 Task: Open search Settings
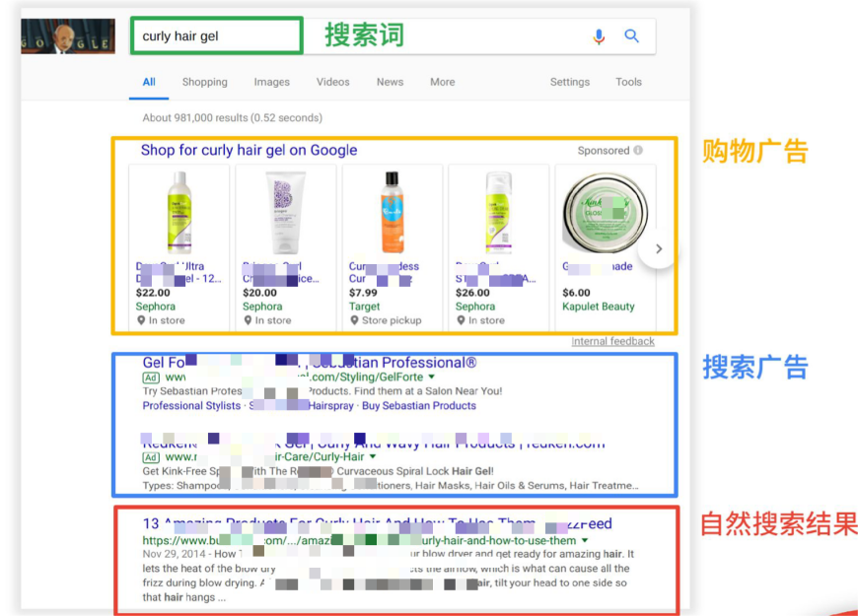(569, 82)
